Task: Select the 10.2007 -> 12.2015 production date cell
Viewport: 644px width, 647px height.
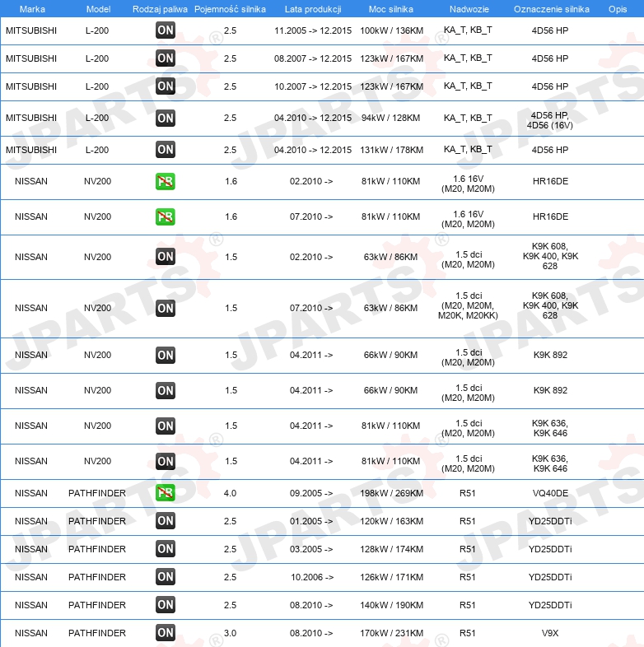Action: point(313,86)
